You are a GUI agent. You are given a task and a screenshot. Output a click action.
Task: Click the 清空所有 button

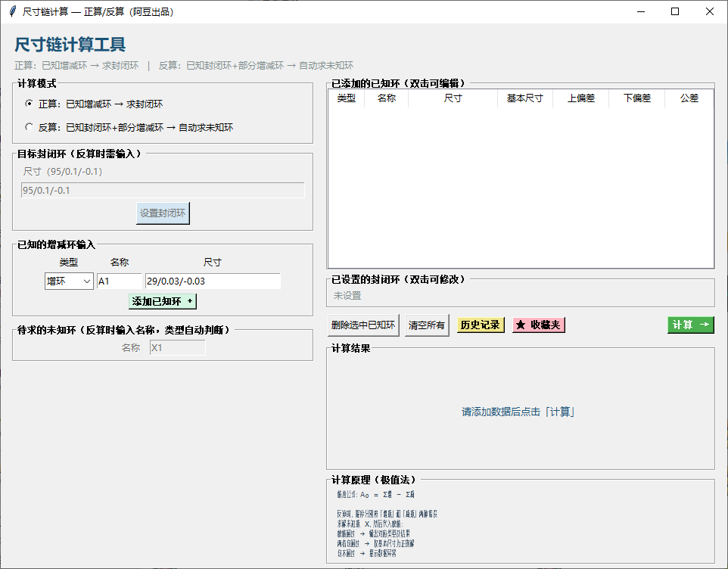[427, 325]
